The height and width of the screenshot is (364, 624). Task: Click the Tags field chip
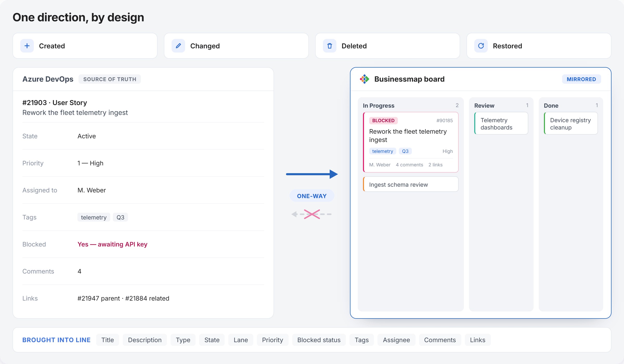[x=362, y=340]
